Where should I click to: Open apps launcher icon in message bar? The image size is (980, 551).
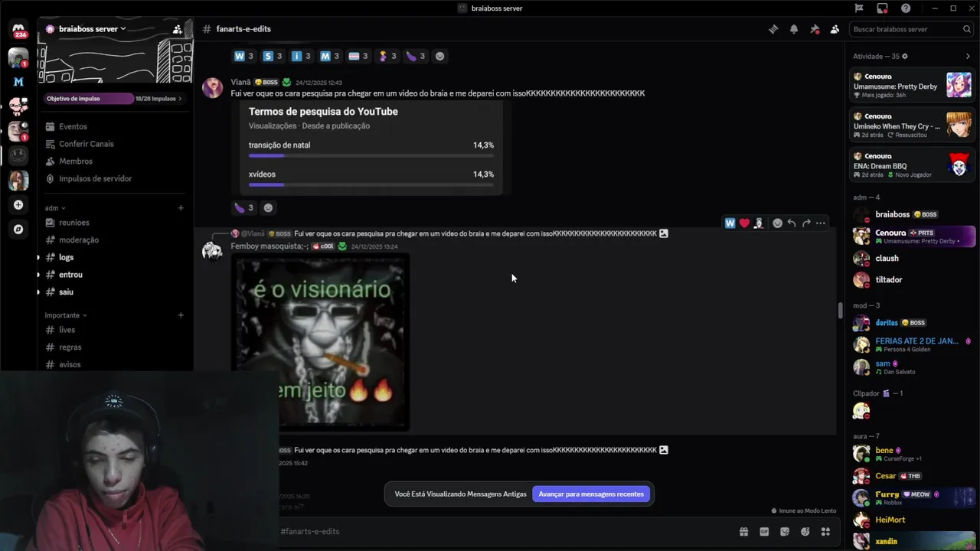(x=825, y=532)
